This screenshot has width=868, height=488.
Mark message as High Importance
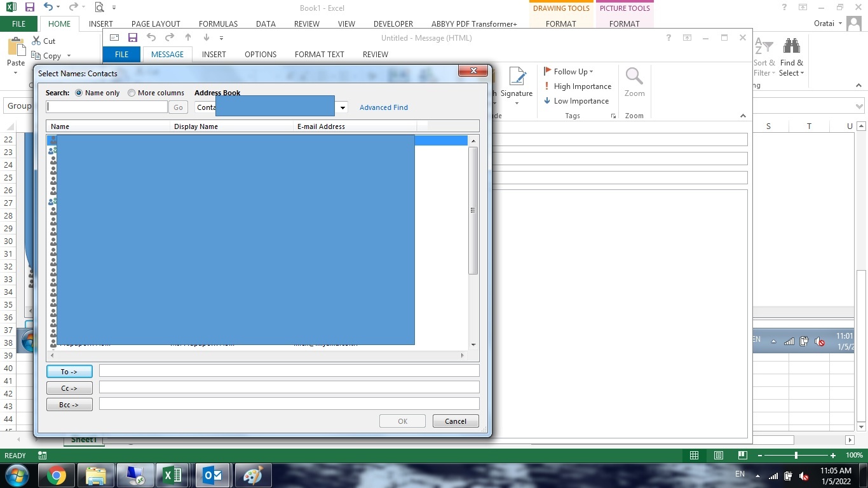(x=578, y=86)
